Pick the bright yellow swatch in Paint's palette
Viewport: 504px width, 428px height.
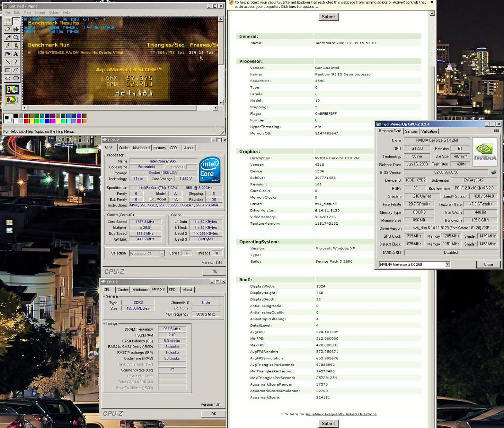[31, 121]
